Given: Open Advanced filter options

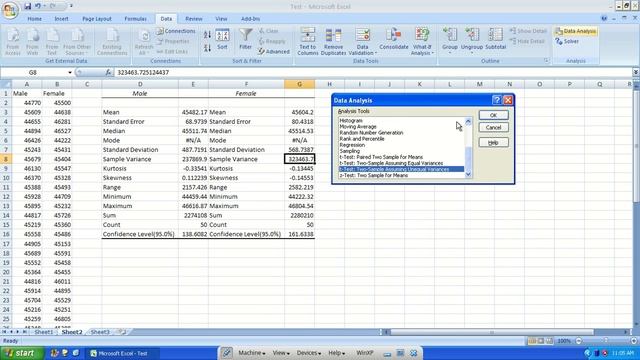Looking at the screenshot, I should pos(274,51).
